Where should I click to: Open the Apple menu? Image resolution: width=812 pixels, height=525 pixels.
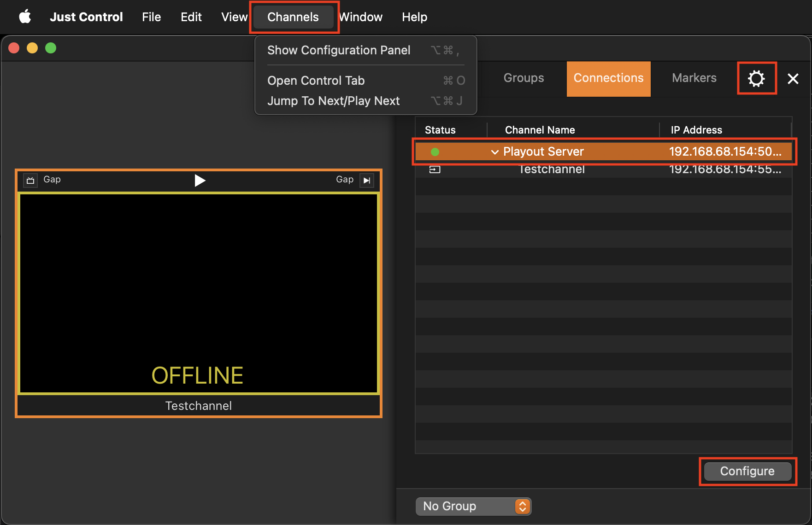point(25,17)
